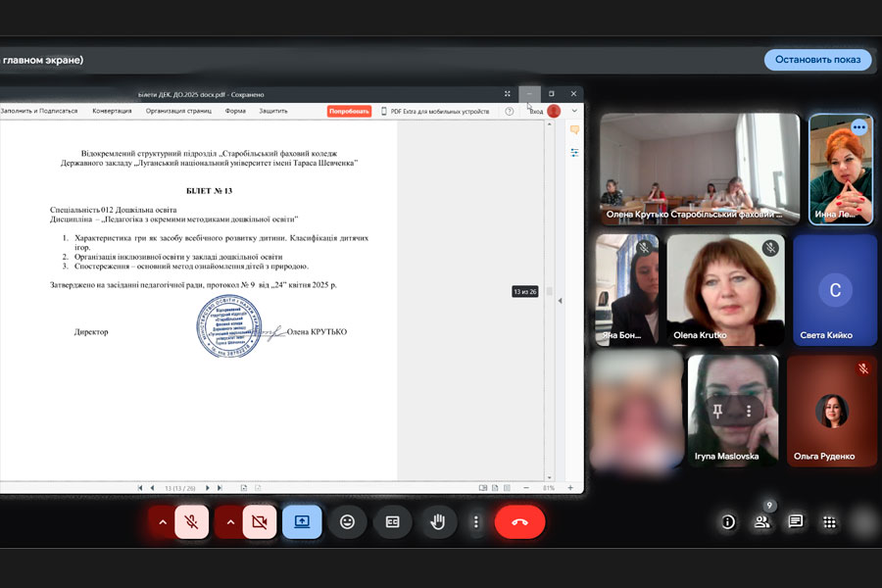Turn on closed captions

coord(393,521)
